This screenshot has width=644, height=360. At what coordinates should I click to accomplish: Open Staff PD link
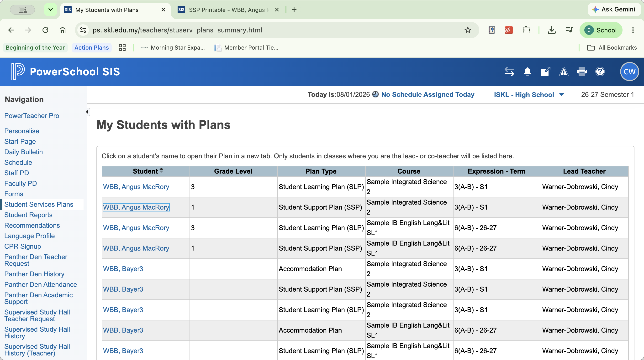point(16,173)
